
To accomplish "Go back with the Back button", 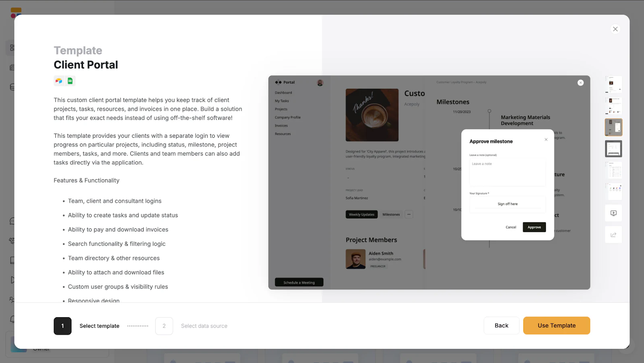I will coord(502,326).
